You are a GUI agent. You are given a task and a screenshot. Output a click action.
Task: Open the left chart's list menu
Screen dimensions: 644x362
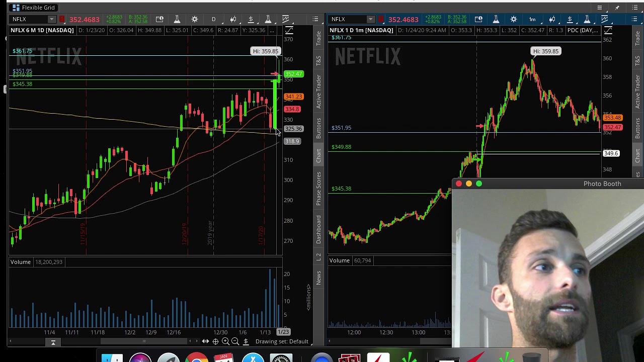315,19
